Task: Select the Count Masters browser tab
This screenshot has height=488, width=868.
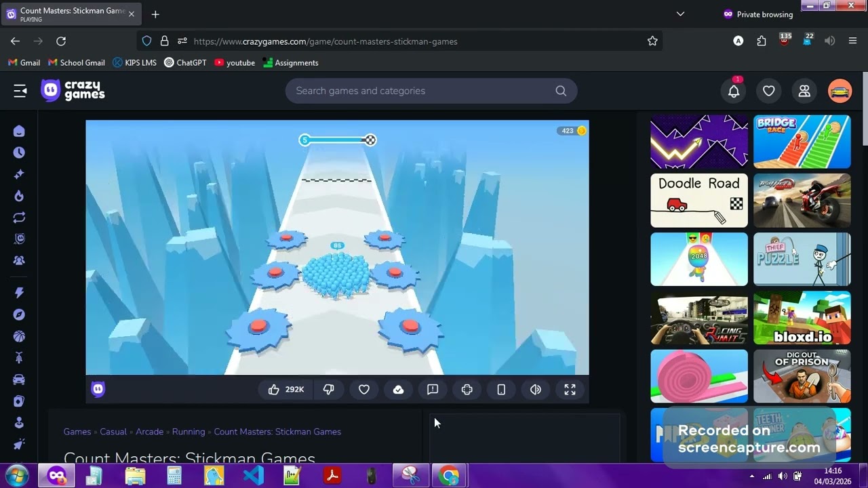Action: pos(71,14)
